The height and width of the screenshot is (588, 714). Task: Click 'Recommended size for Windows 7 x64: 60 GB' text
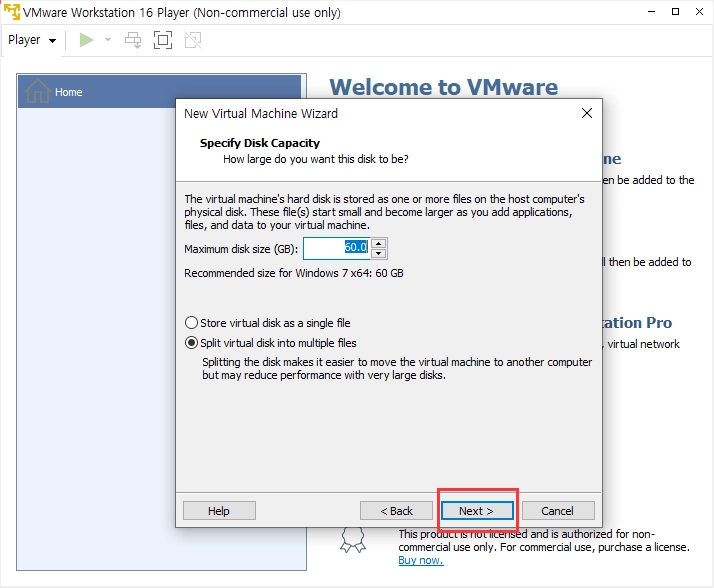pos(294,273)
